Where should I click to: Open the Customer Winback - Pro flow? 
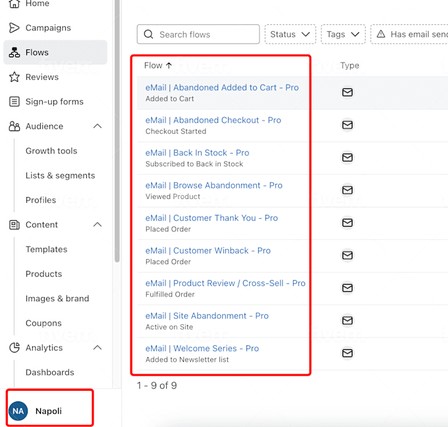[x=208, y=251]
